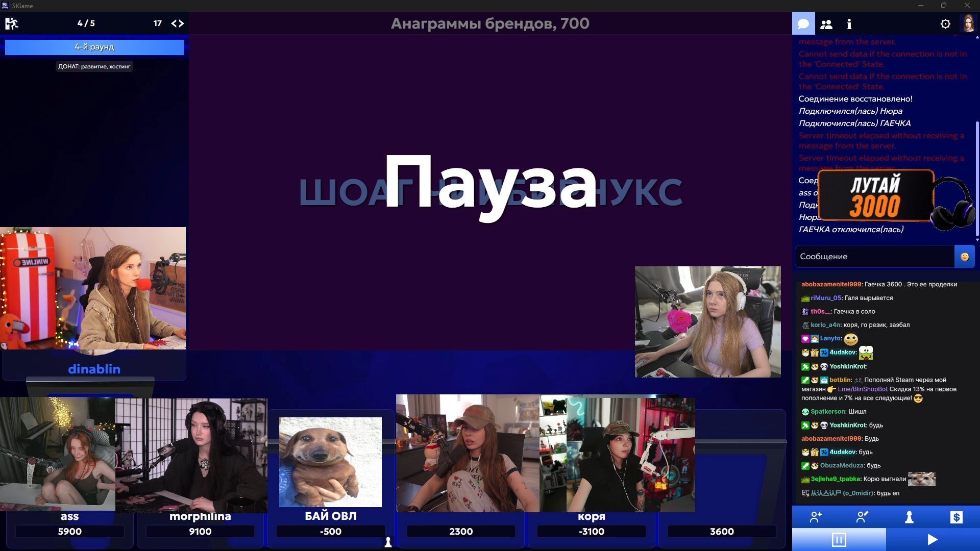Select morphilina's score 9100
The width and height of the screenshot is (980, 551).
pyautogui.click(x=200, y=532)
